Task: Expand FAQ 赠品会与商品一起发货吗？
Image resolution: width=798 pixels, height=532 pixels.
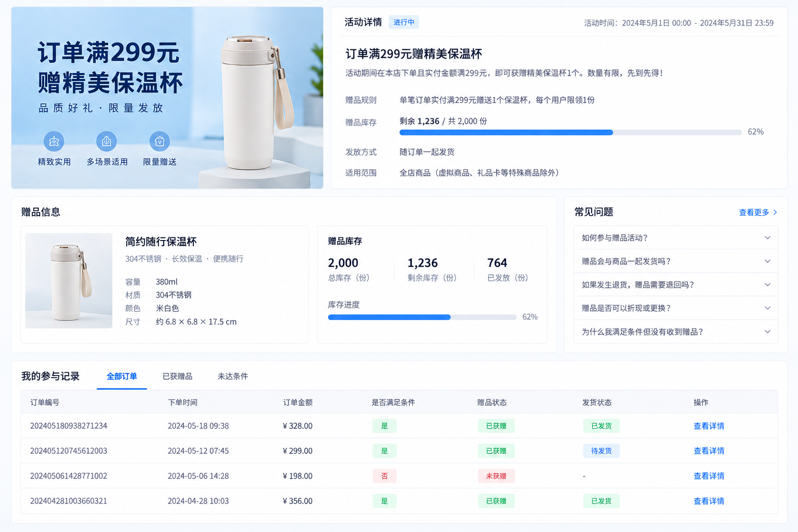Action: pyautogui.click(x=676, y=261)
